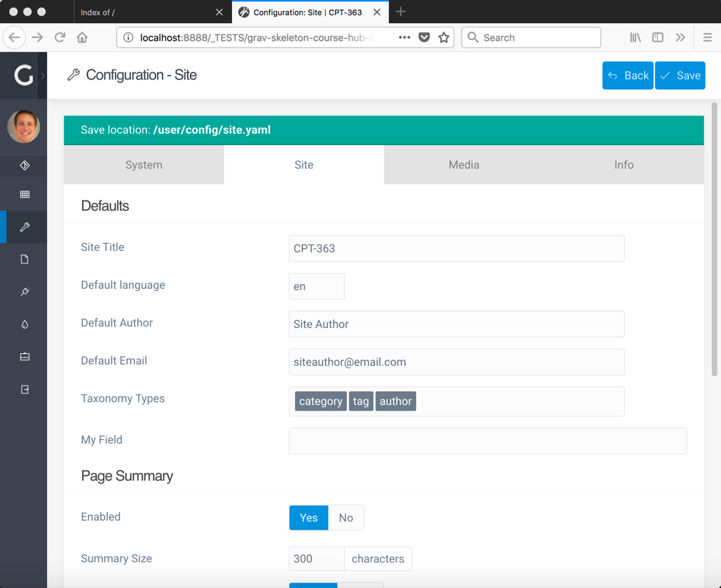721x588 pixels.
Task: Focus the Default Author field
Action: 457,324
